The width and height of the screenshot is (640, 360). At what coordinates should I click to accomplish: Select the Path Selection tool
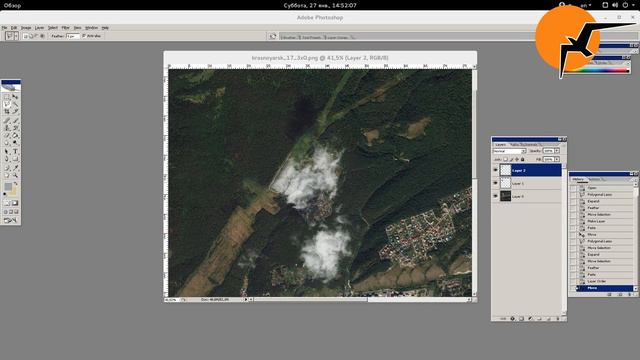pos(7,151)
